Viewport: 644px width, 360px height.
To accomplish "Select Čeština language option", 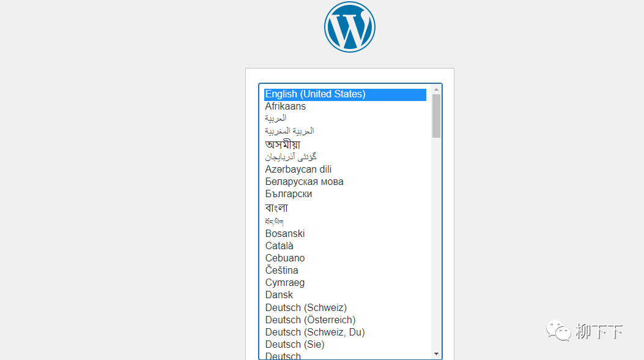I will coord(282,271).
